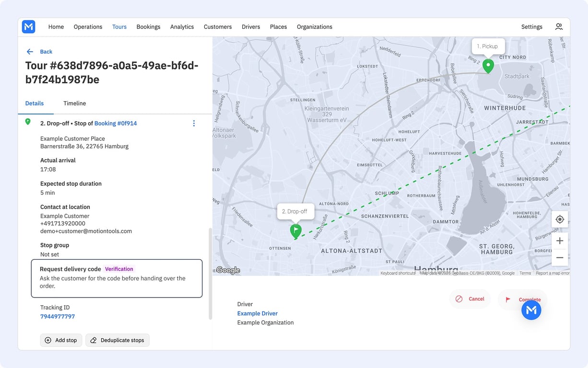Viewport: 588px width, 368px height.
Task: Click the Complete button
Action: (x=522, y=299)
